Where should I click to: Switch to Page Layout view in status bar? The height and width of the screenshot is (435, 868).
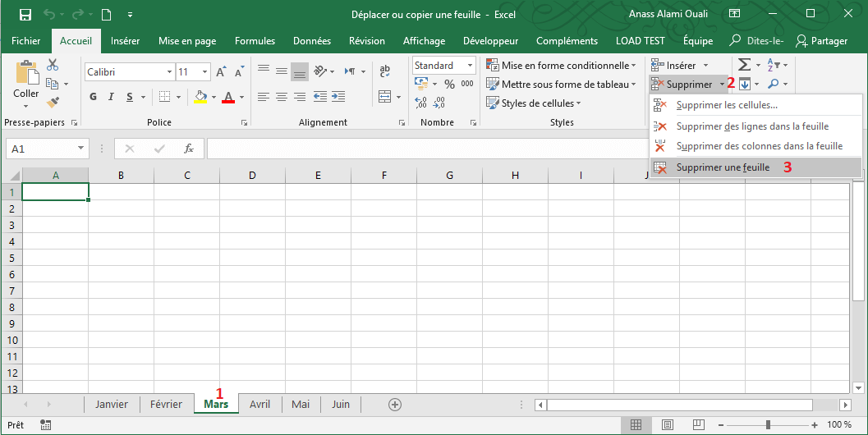pyautogui.click(x=668, y=425)
